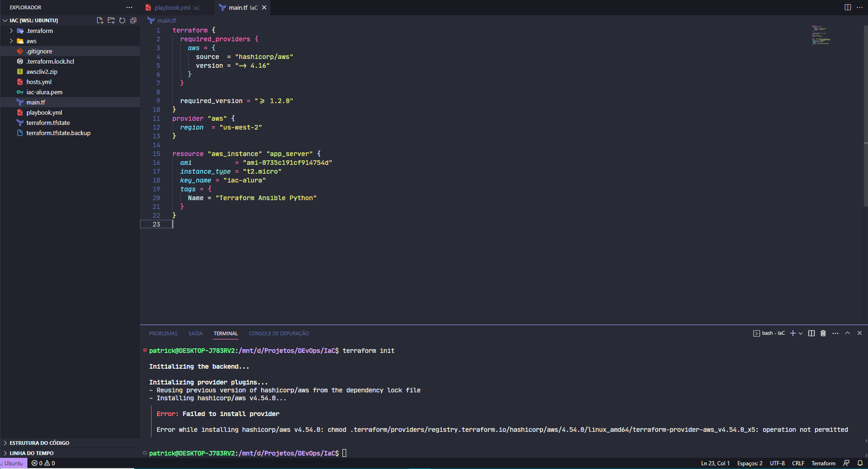Click the "Terraform Ansible Python" tag value
The height and width of the screenshot is (469, 868).
(266, 198)
